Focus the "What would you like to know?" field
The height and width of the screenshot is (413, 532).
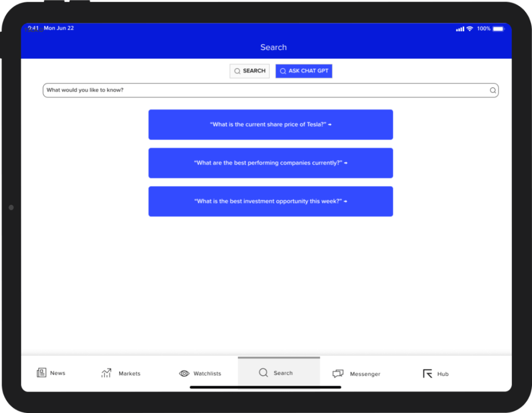point(260,90)
